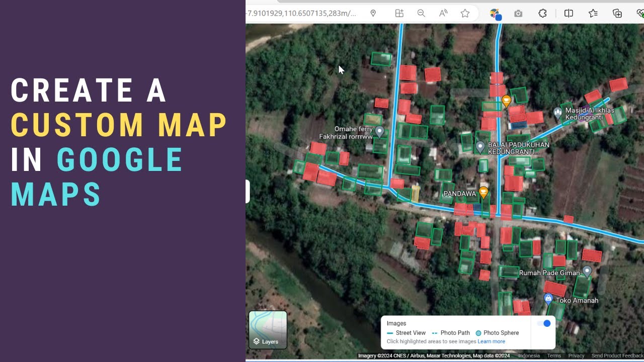Open the Layers map thumbnail
Screen dimensions: 644x362
point(268,330)
